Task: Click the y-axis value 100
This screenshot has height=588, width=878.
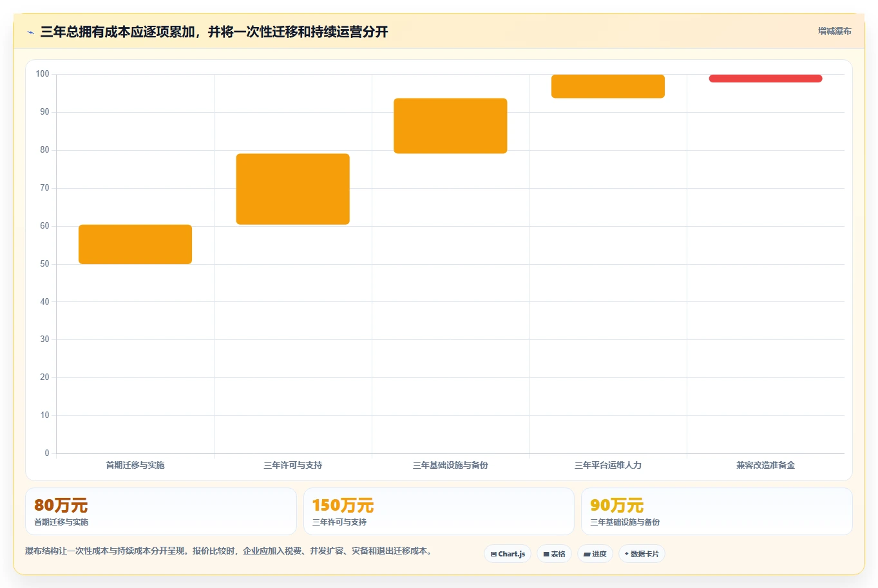Action: point(43,74)
